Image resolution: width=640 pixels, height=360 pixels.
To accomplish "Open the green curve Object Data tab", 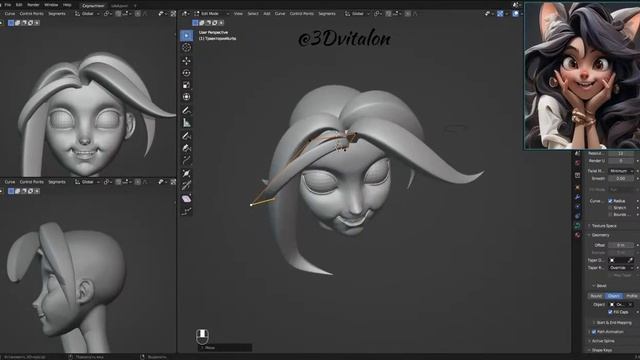I will (578, 226).
